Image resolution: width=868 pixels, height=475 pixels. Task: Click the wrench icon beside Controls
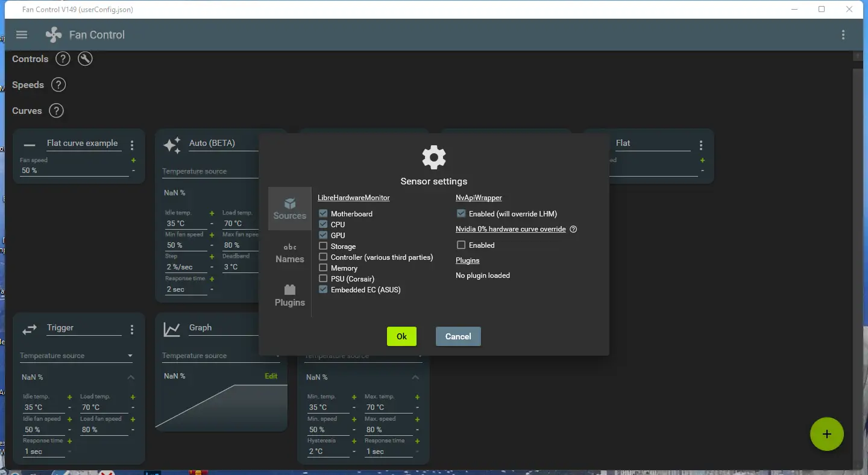coord(85,58)
